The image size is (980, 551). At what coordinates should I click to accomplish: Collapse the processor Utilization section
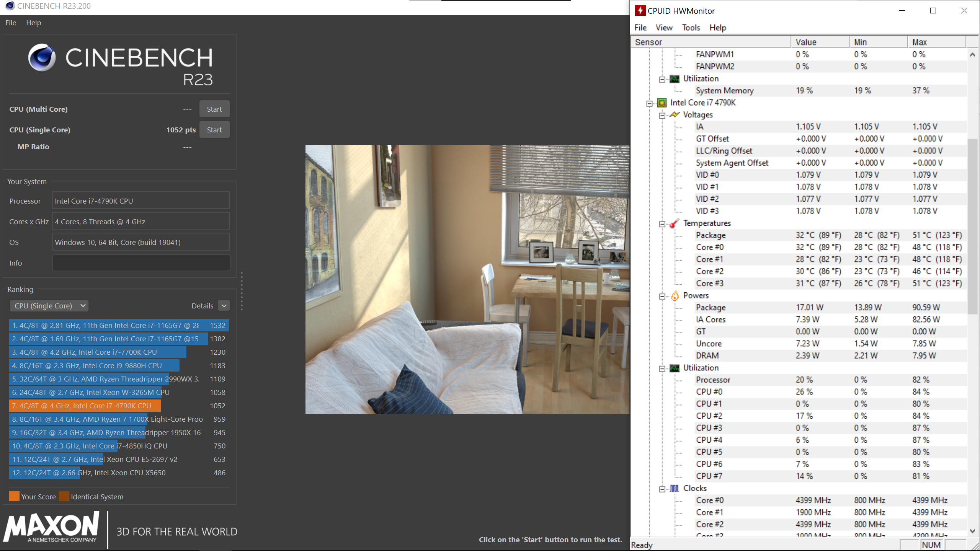(662, 368)
